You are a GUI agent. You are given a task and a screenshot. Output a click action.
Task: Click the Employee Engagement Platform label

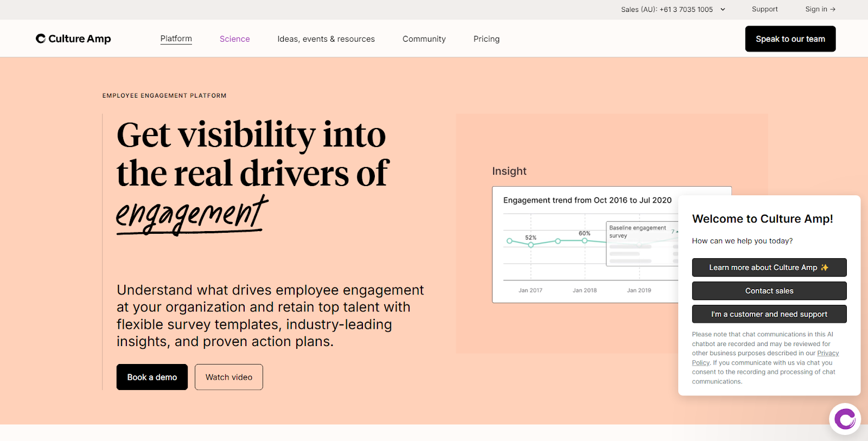pos(164,95)
